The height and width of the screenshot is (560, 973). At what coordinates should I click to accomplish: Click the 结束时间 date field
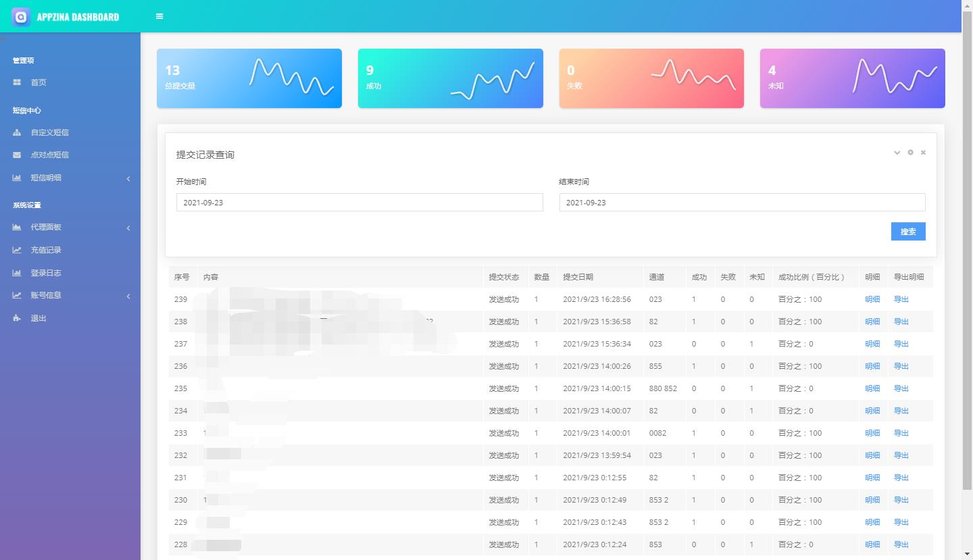tap(742, 203)
